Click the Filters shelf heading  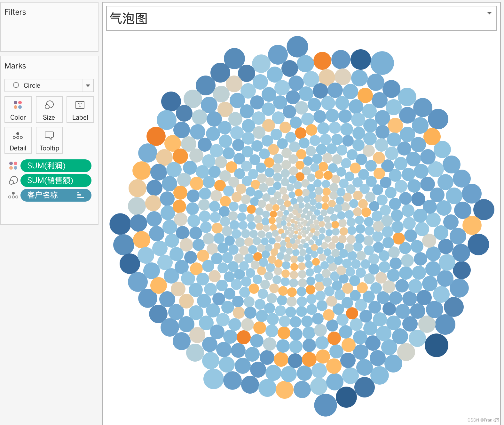[x=15, y=12]
